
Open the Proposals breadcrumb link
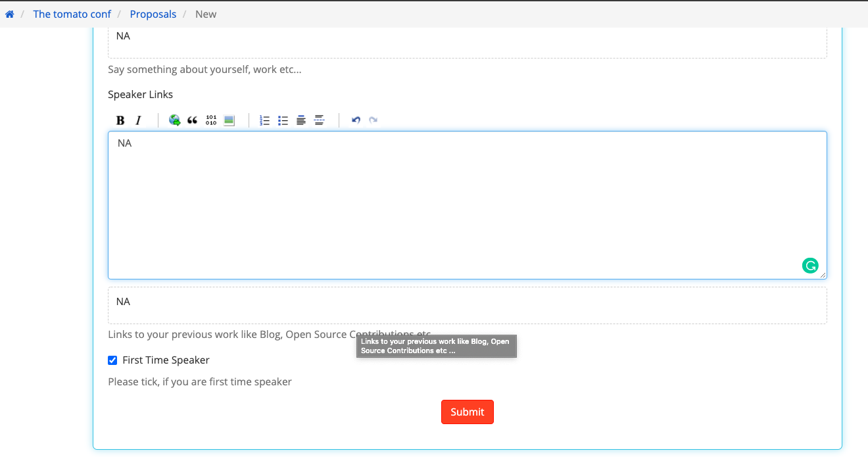153,14
